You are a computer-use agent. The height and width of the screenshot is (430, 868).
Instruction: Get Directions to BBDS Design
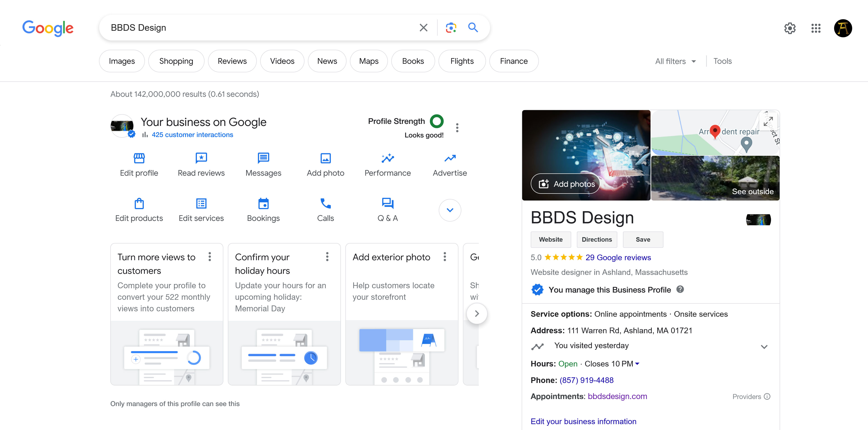597,240
